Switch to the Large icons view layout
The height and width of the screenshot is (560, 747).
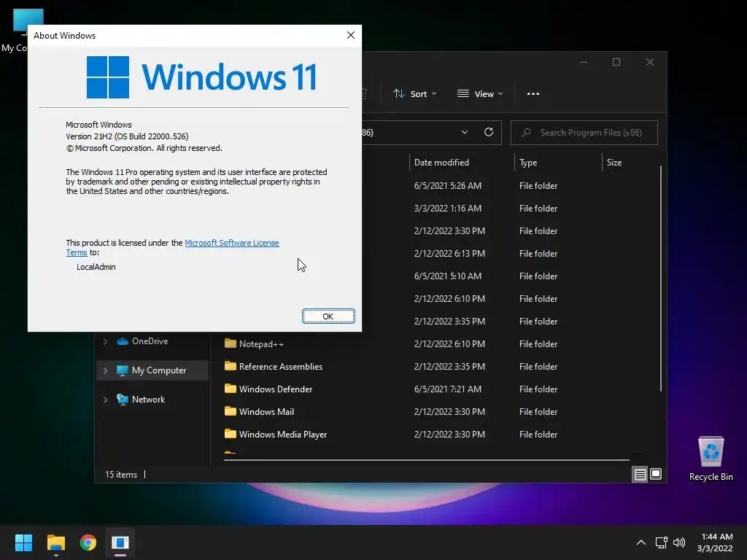656,474
